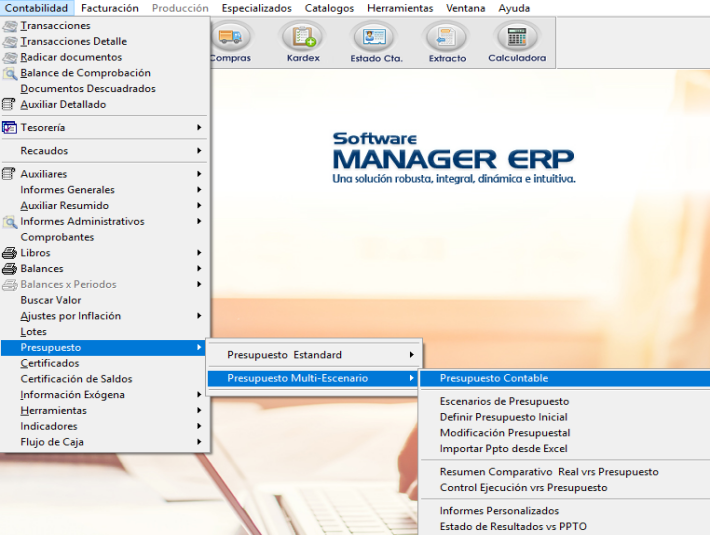The image size is (710, 536).
Task: Open the Ventana menu
Action: (x=465, y=8)
